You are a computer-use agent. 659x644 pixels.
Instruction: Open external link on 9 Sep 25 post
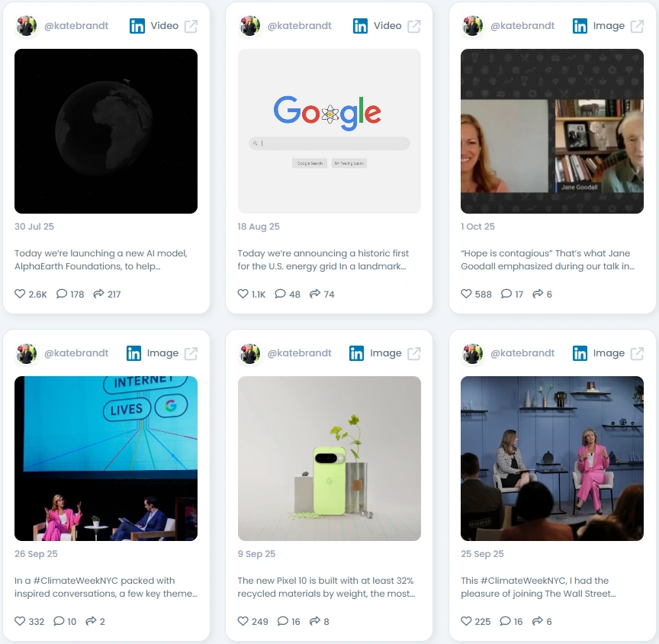tap(414, 353)
